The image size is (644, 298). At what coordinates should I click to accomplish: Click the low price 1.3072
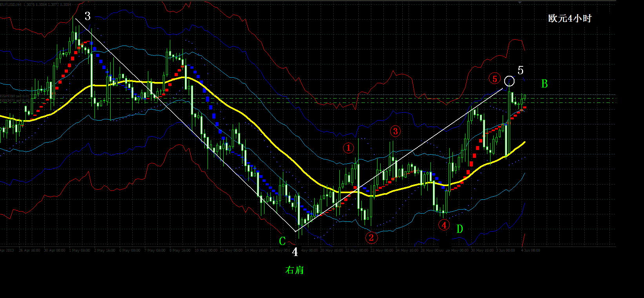(x=53, y=5)
